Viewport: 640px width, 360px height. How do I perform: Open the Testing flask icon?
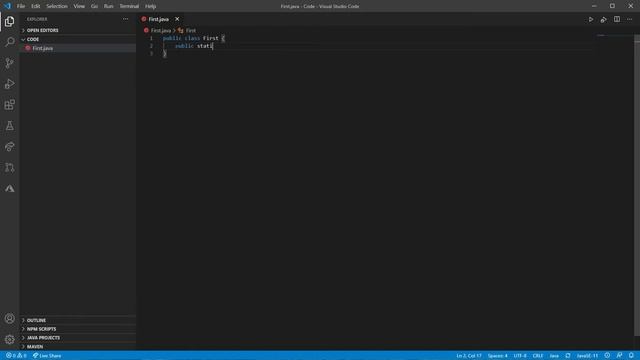pos(9,126)
